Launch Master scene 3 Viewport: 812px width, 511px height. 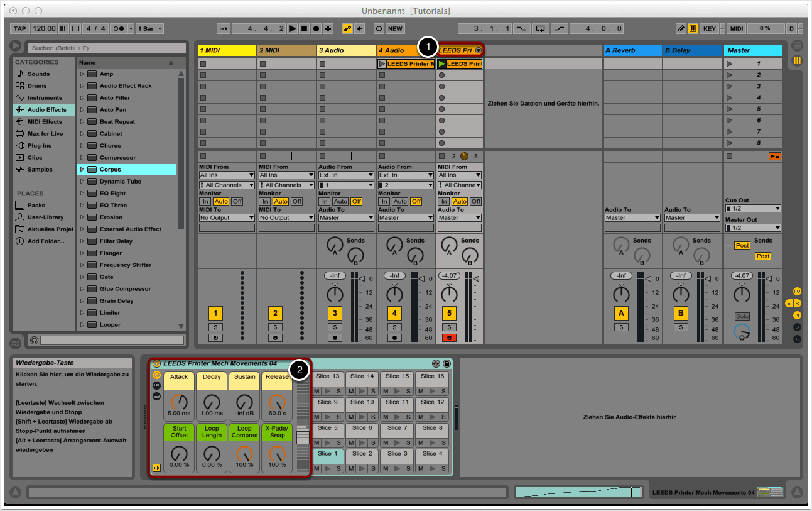(x=729, y=87)
